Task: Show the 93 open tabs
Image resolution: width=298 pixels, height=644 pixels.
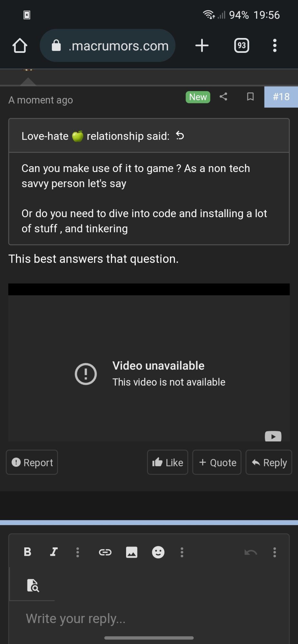Action: 242,45
